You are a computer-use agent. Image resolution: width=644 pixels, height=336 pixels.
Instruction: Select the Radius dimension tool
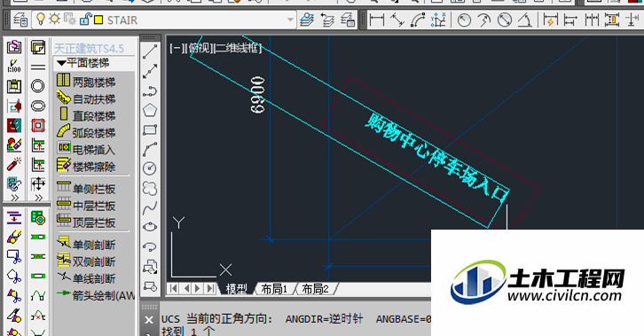pyautogui.click(x=464, y=20)
